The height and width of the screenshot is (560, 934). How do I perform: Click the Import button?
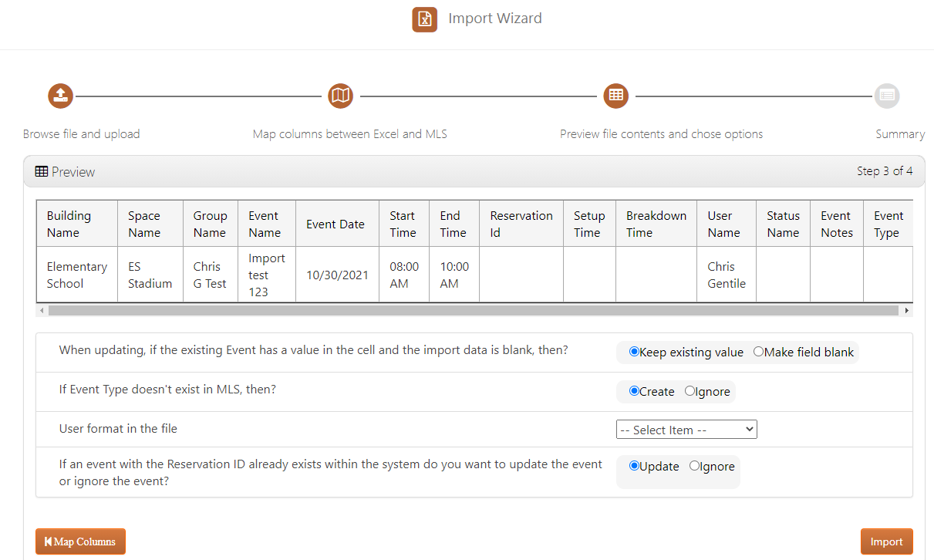click(x=886, y=541)
